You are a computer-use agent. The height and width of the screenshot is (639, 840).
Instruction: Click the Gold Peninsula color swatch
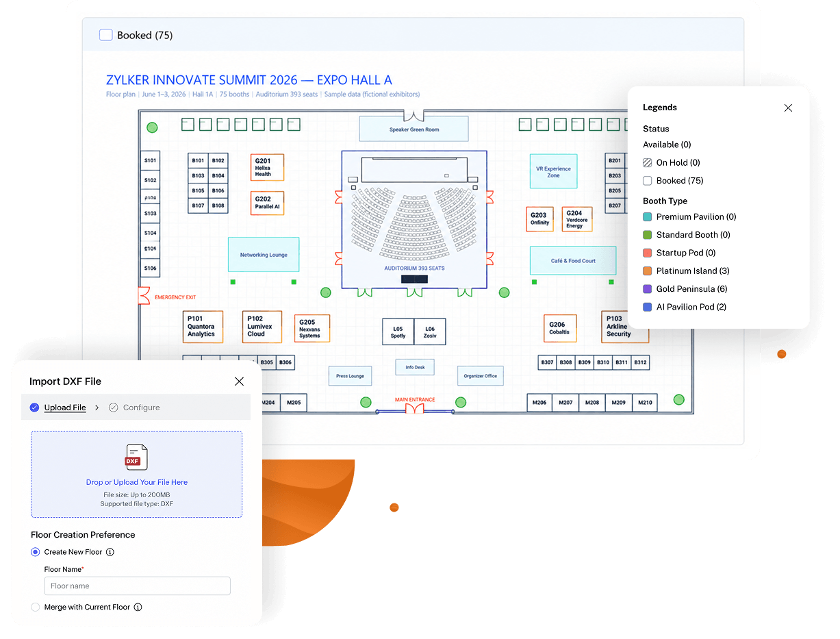tap(648, 289)
